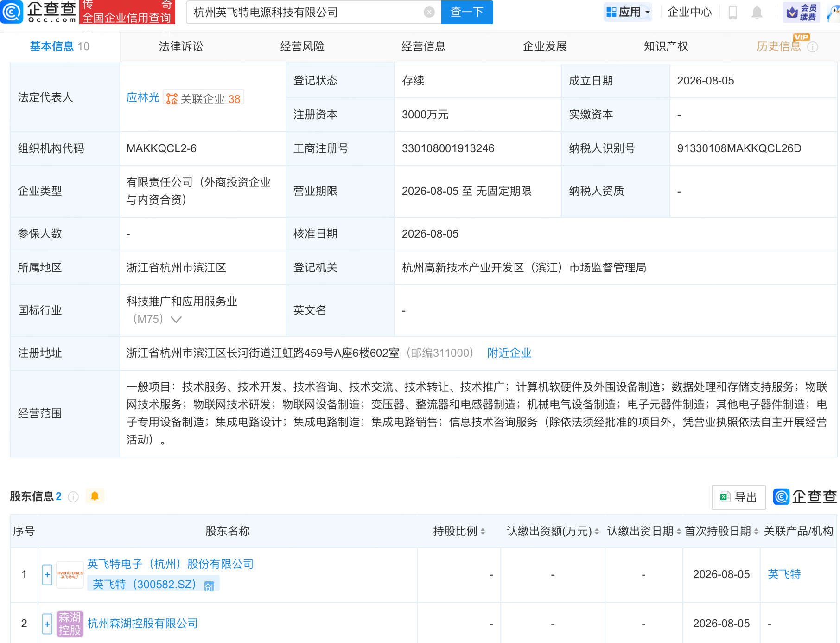Click the 应用 grid icon
The height and width of the screenshot is (643, 840).
611,12
